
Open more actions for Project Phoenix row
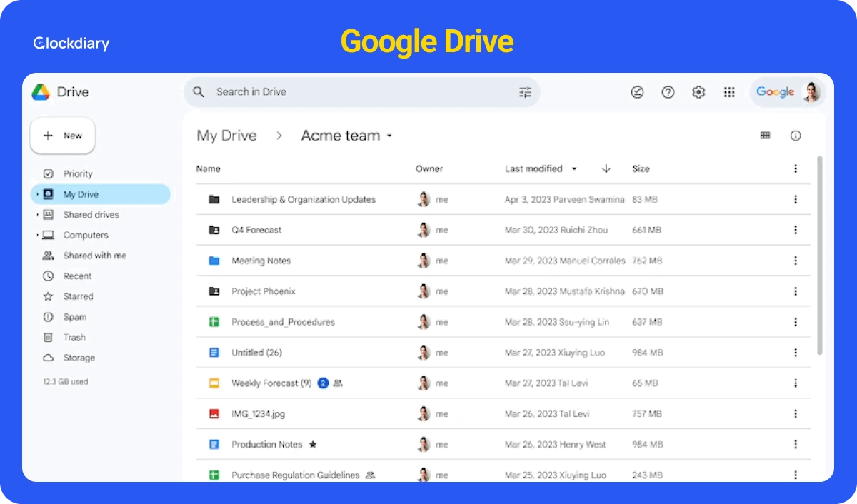[796, 291]
